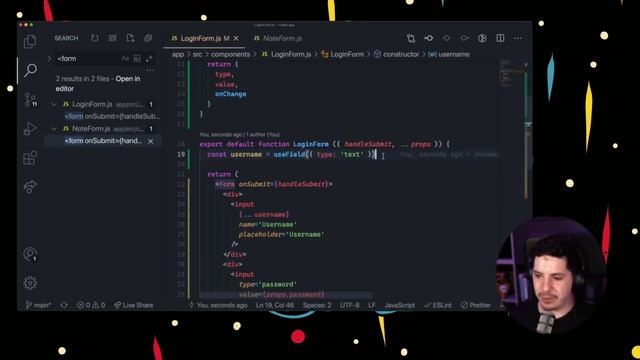Click Open Changes icon in editor toolbar

tap(411, 38)
